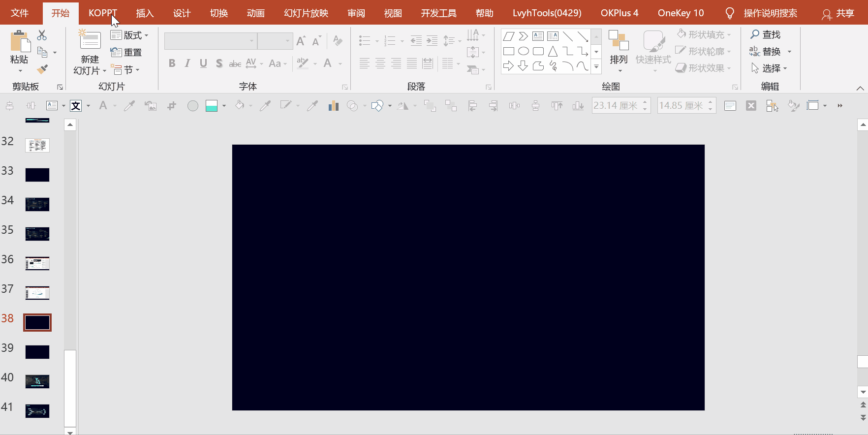Open the Select (选择) dropdown
The width and height of the screenshot is (868, 435).
coord(769,68)
